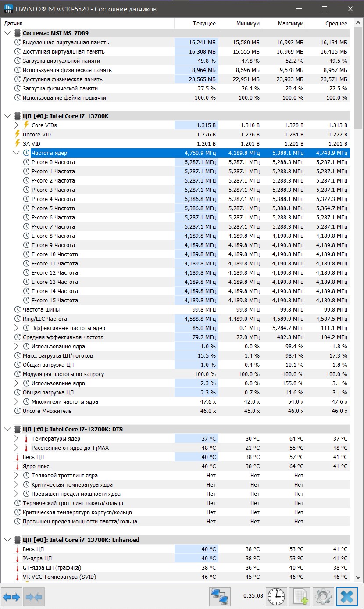
Task: Select the P-core 0 Частота row
Action: click(x=175, y=162)
